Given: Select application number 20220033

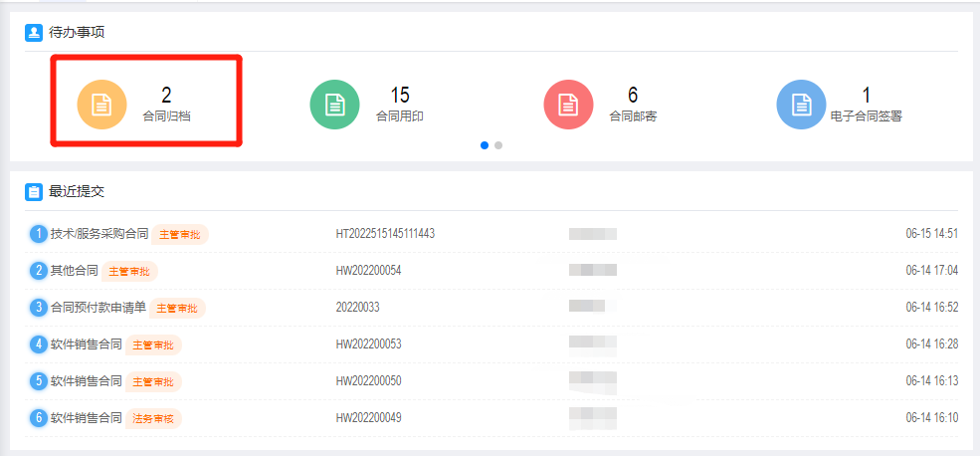Looking at the screenshot, I should click(357, 307).
